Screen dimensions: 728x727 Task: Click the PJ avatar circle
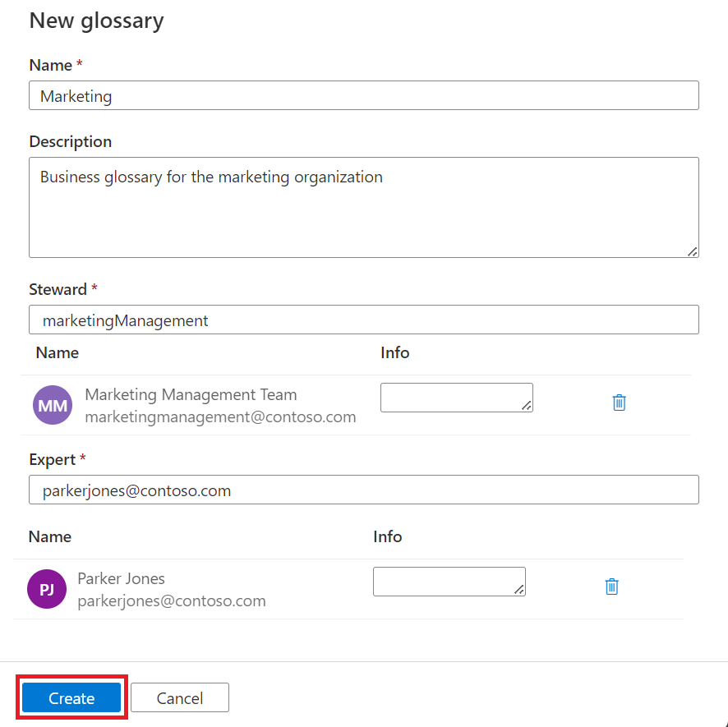click(x=47, y=589)
